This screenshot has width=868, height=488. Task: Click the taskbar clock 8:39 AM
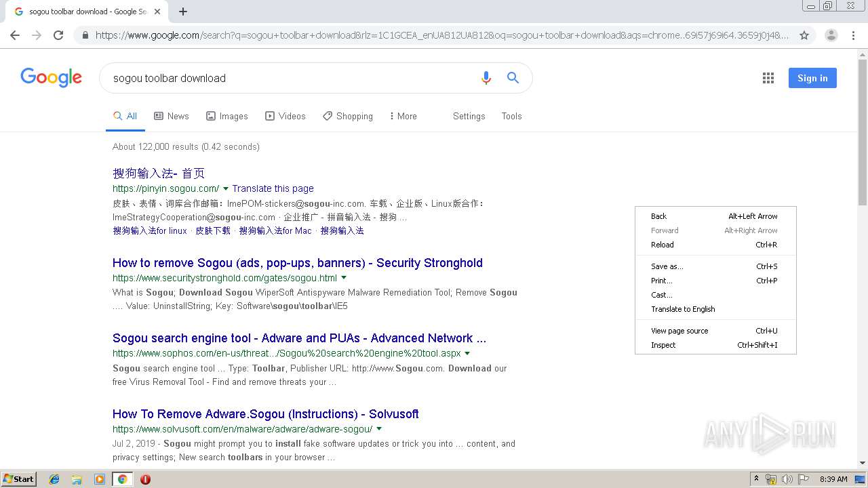click(833, 479)
